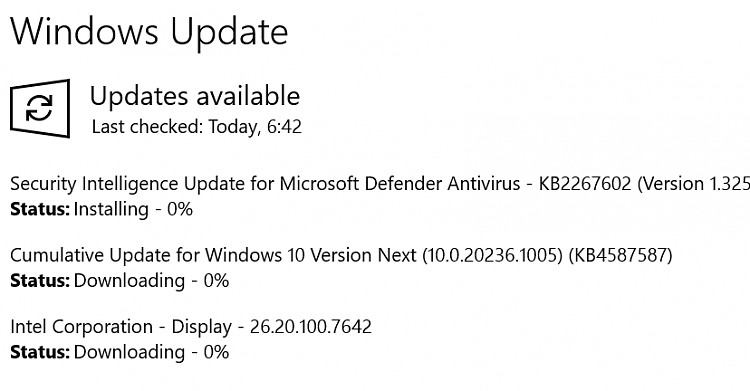Click the words Microsoft Defender Antivirus

click(x=400, y=184)
